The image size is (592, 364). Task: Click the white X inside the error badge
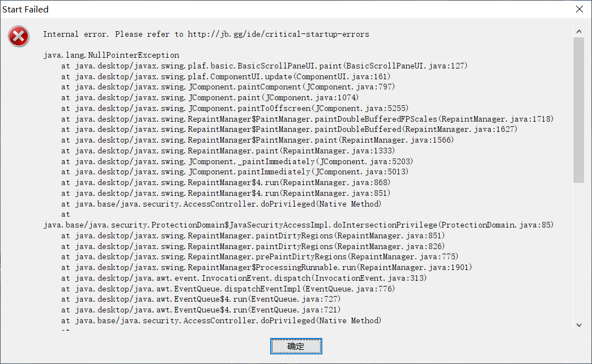18,36
